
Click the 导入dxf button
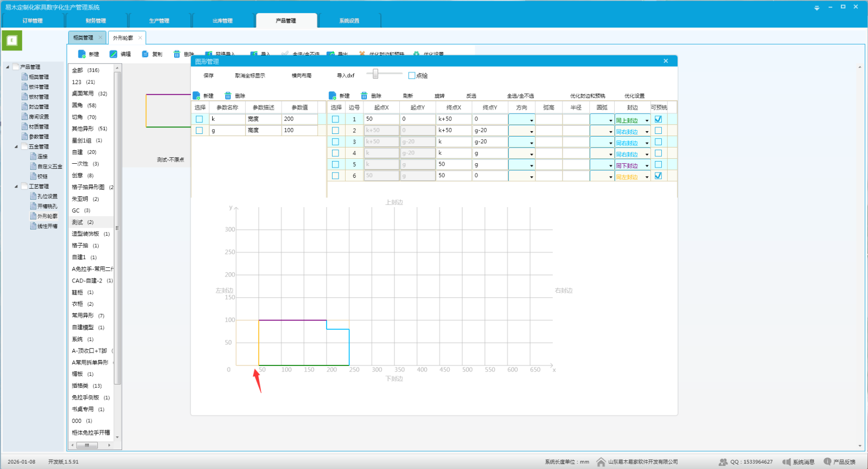pyautogui.click(x=346, y=75)
